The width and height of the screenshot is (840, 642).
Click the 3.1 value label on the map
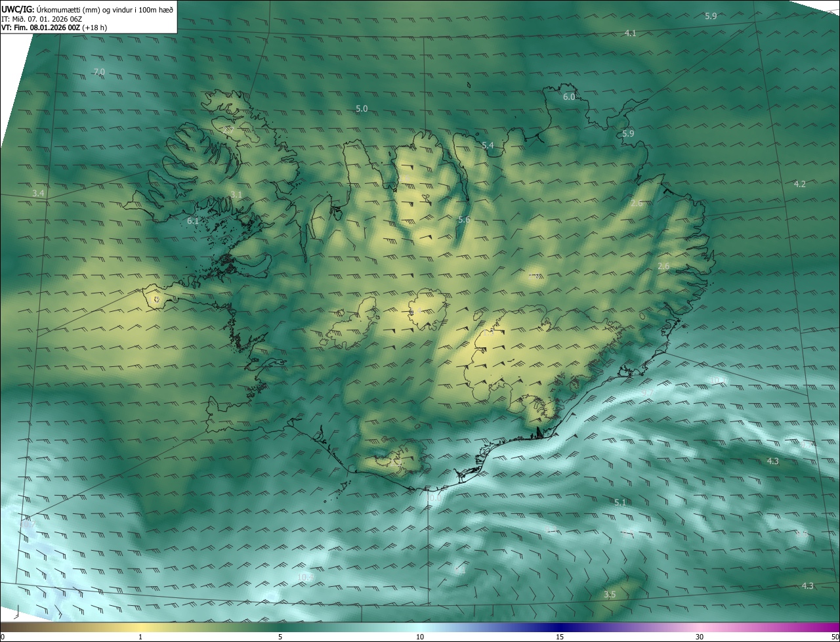click(x=236, y=194)
